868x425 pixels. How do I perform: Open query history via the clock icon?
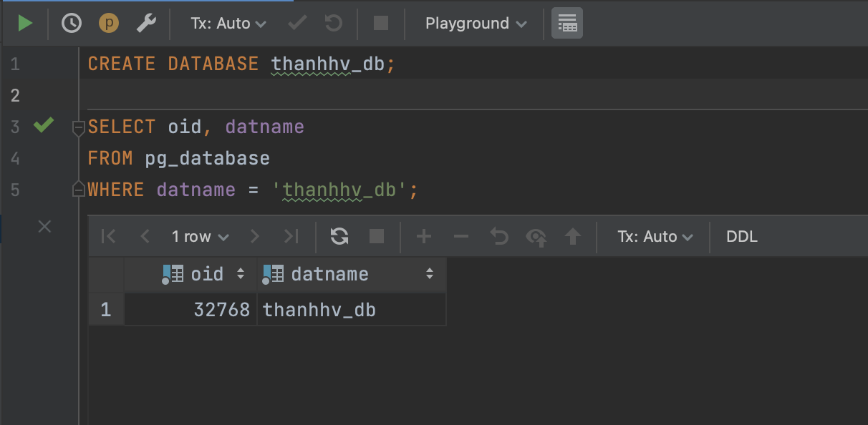point(71,22)
